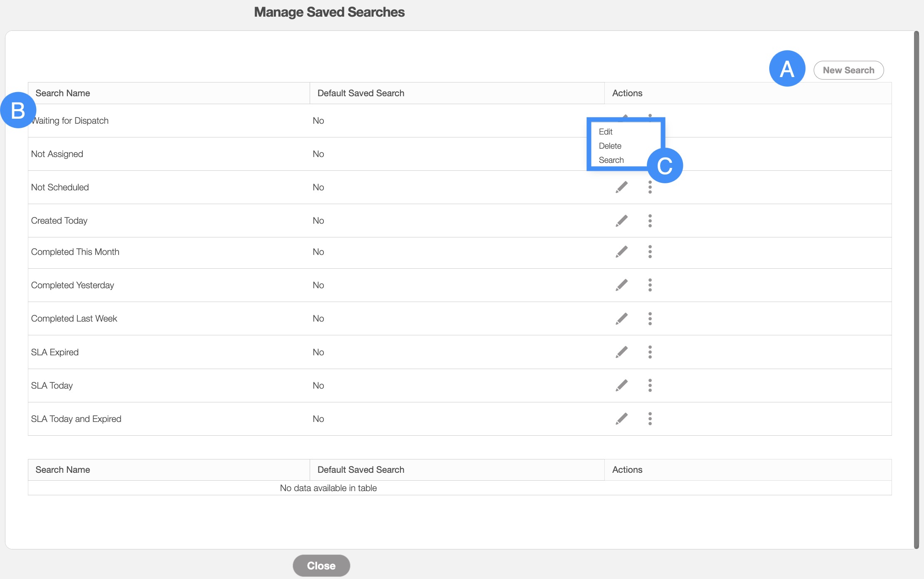Click the Search Name column header

(62, 93)
